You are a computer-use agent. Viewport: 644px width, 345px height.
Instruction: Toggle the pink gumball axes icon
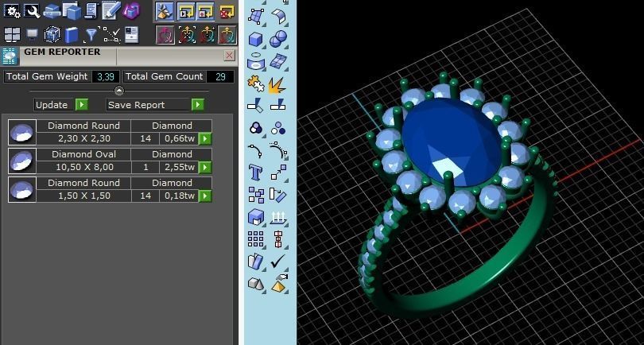click(x=165, y=35)
